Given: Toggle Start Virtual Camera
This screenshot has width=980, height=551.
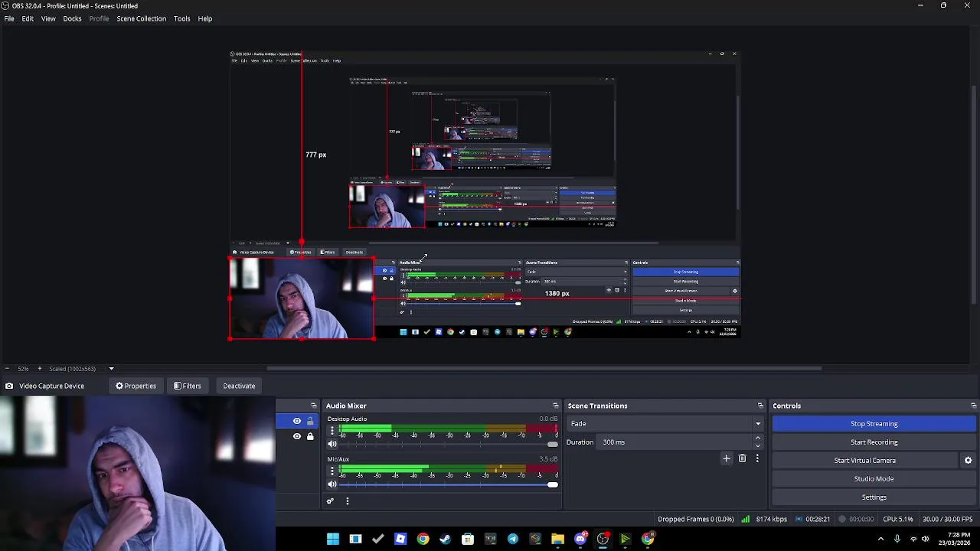Looking at the screenshot, I should click(864, 461).
